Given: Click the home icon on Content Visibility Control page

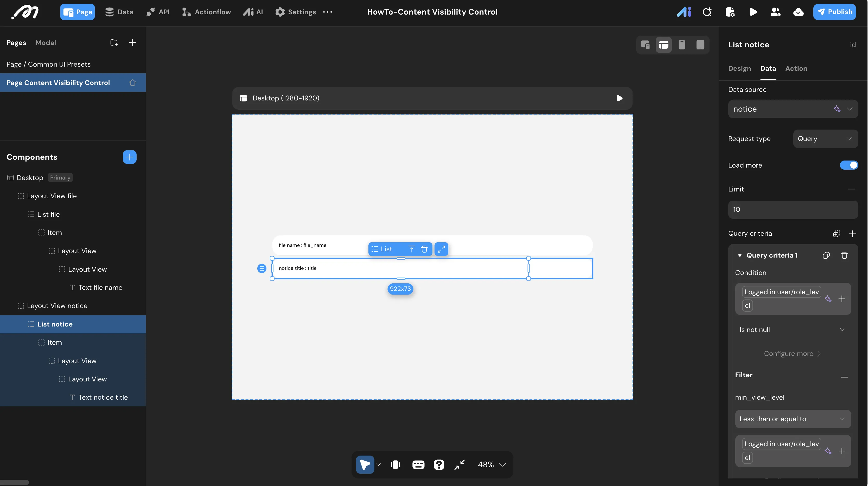Looking at the screenshot, I should pyautogui.click(x=132, y=82).
